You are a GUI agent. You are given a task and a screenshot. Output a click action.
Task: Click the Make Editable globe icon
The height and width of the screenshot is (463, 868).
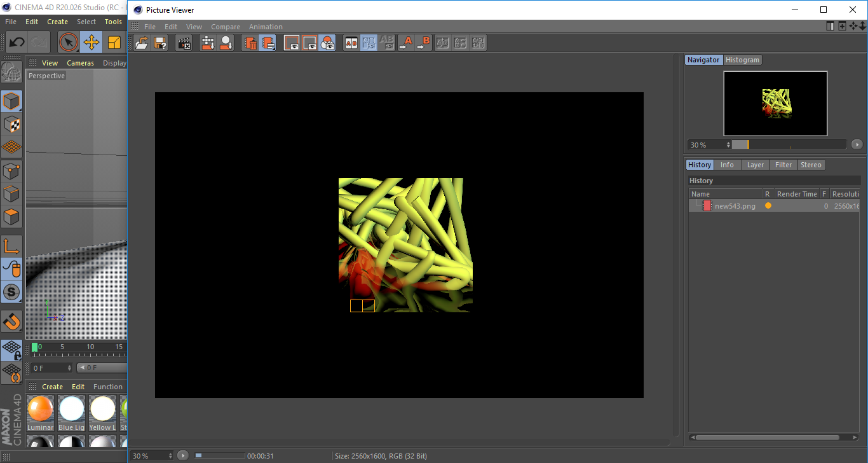(x=11, y=71)
